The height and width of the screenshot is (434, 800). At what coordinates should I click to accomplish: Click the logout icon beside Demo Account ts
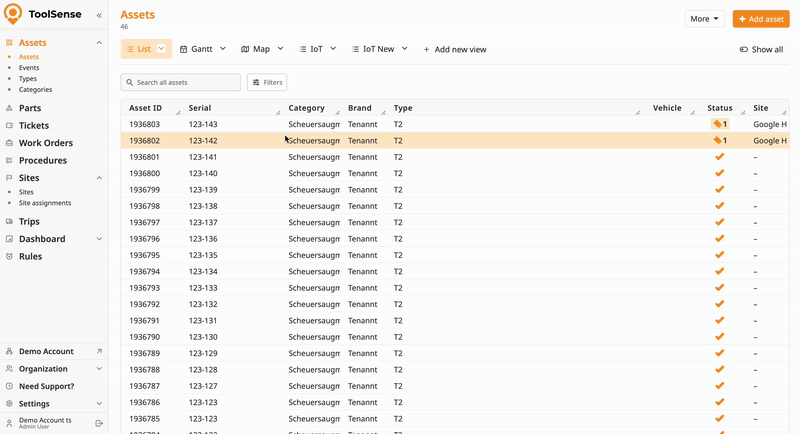click(99, 423)
